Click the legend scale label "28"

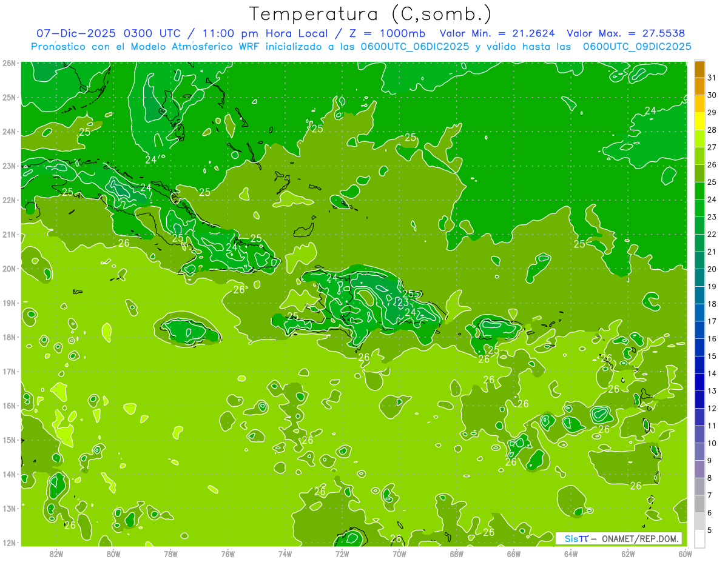(x=712, y=130)
